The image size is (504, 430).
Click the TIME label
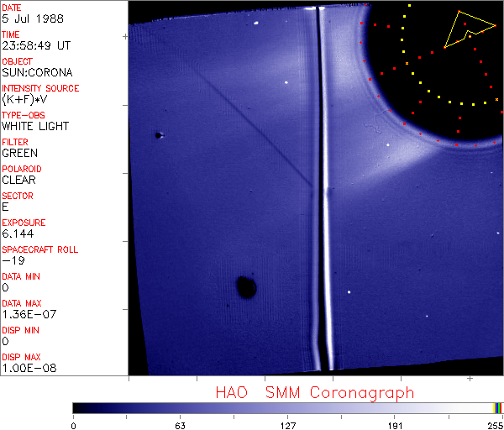pyautogui.click(x=11, y=34)
